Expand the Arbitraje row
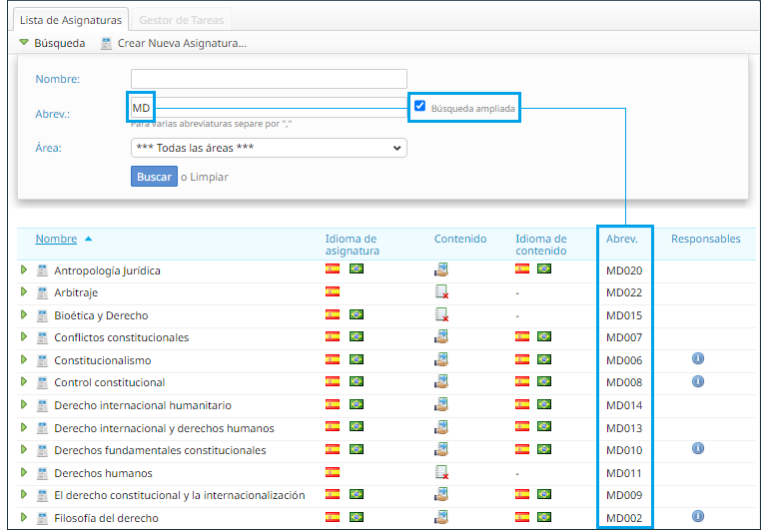 pyautogui.click(x=24, y=291)
